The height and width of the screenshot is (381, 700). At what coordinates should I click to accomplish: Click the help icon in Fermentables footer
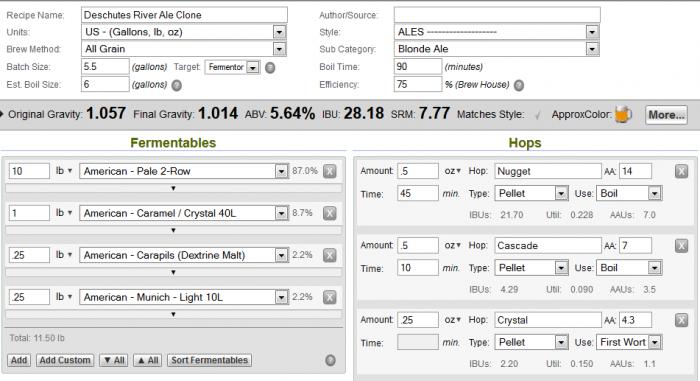click(x=330, y=360)
